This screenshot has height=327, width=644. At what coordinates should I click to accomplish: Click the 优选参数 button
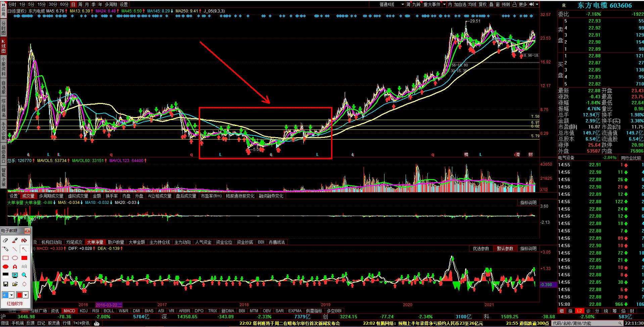[481, 249]
